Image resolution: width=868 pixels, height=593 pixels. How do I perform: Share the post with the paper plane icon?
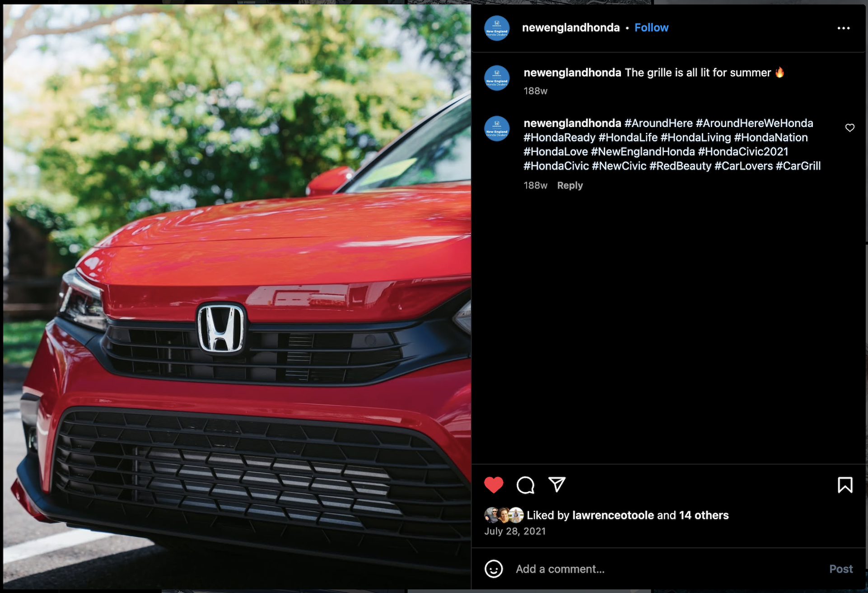coord(557,484)
